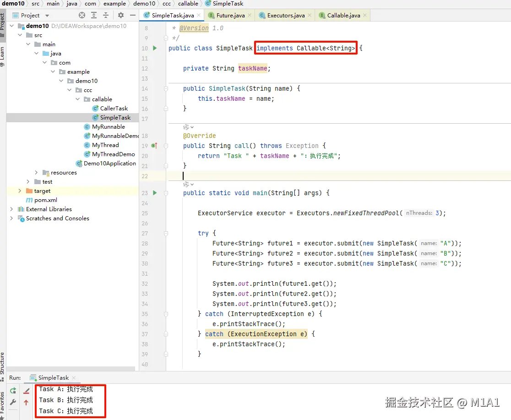Fold the call() method on line 19
This screenshot has height=420, width=511.
click(166, 146)
